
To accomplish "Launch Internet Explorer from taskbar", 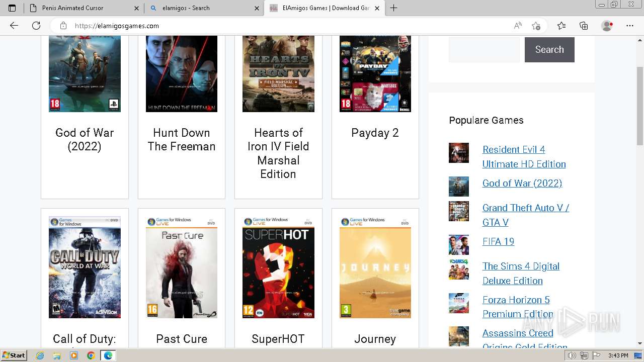I will tap(40, 355).
